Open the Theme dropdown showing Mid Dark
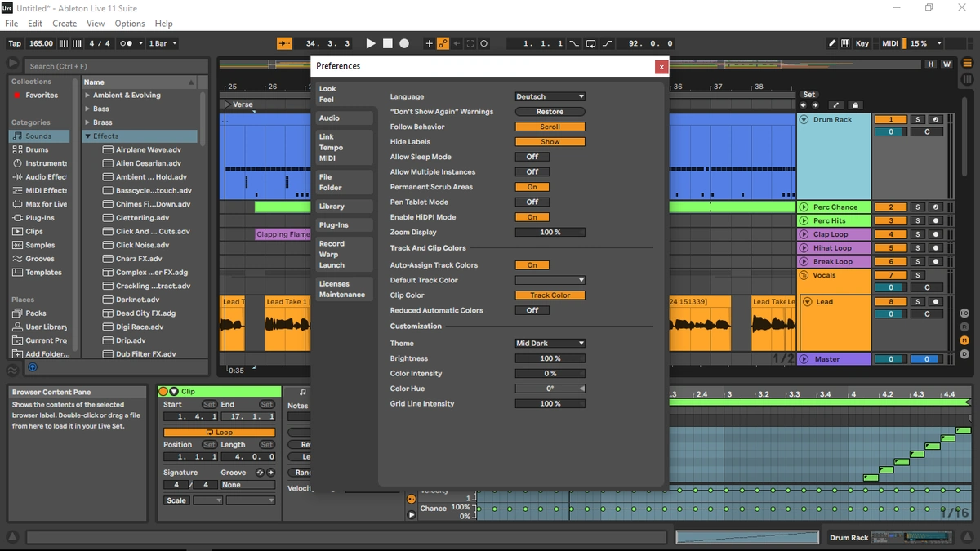 pos(550,344)
